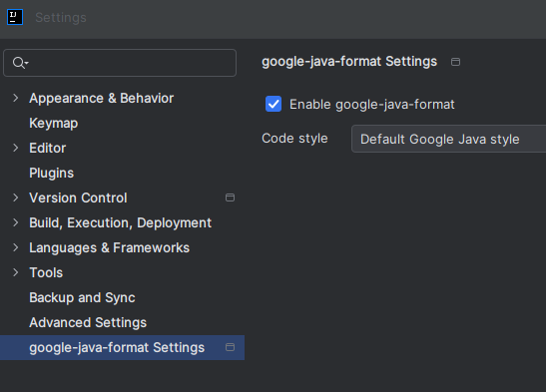
Task: Click the IntelliJ IDEA logo icon
Action: [15, 17]
